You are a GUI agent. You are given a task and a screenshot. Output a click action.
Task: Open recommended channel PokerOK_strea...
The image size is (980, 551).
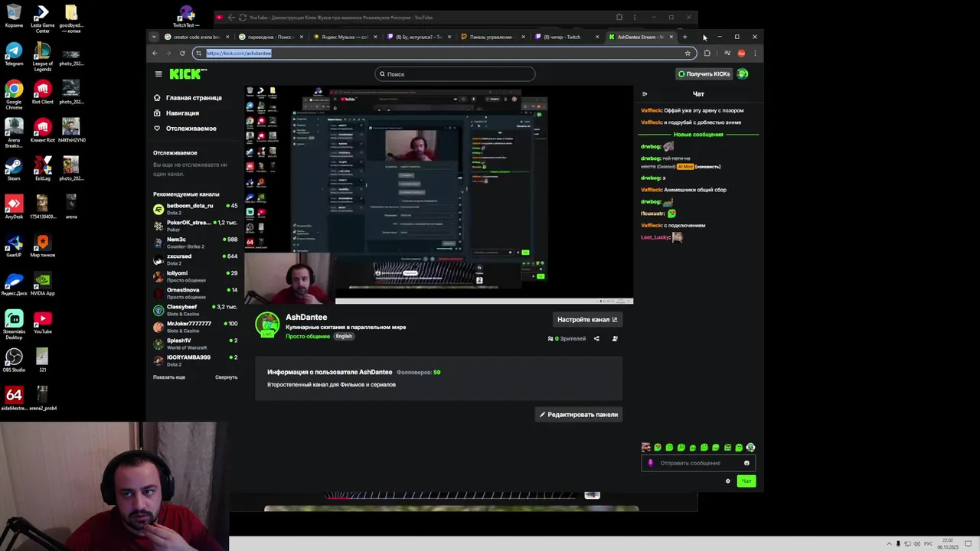[x=195, y=226]
